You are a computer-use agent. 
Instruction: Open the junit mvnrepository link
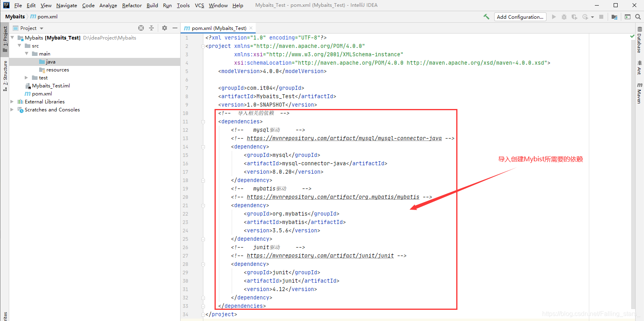pos(320,256)
